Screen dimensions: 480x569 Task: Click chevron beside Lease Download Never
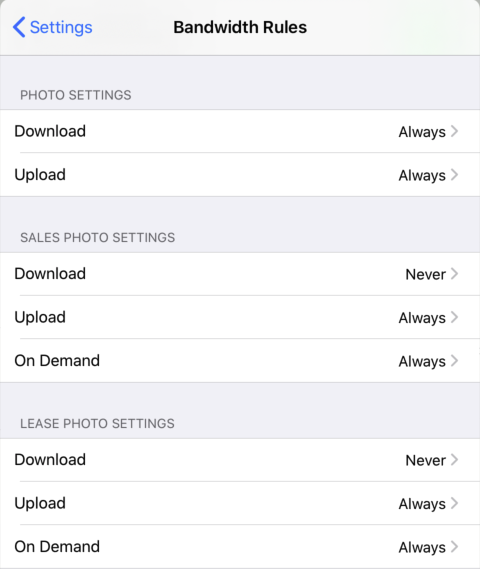454,460
